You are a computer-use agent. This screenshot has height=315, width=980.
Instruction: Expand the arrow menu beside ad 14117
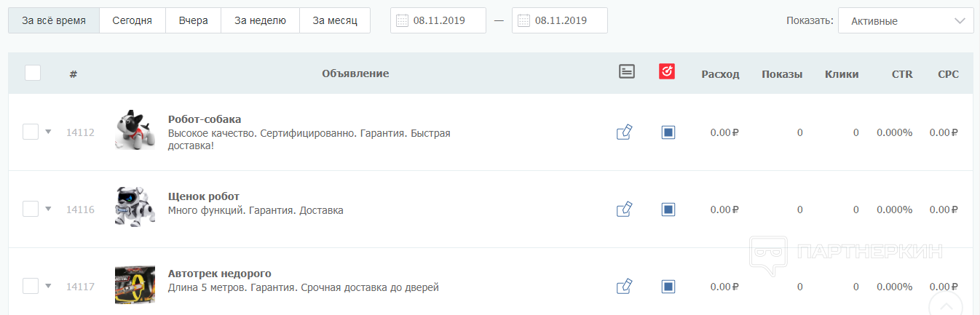coord(48,286)
